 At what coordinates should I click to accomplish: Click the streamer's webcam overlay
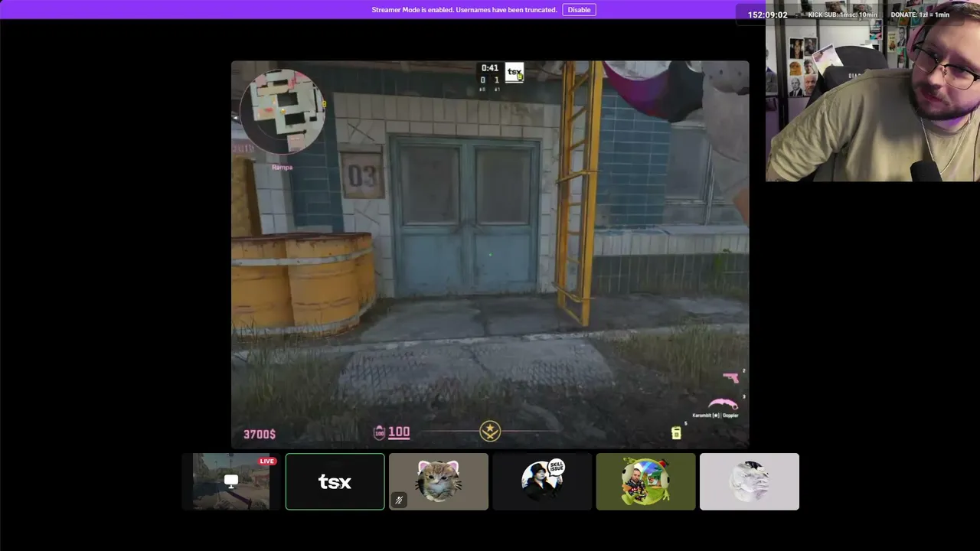(x=873, y=91)
